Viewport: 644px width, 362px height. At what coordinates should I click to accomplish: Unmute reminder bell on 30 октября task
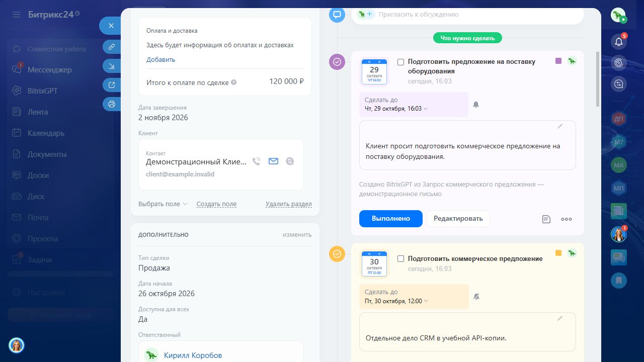point(476,297)
